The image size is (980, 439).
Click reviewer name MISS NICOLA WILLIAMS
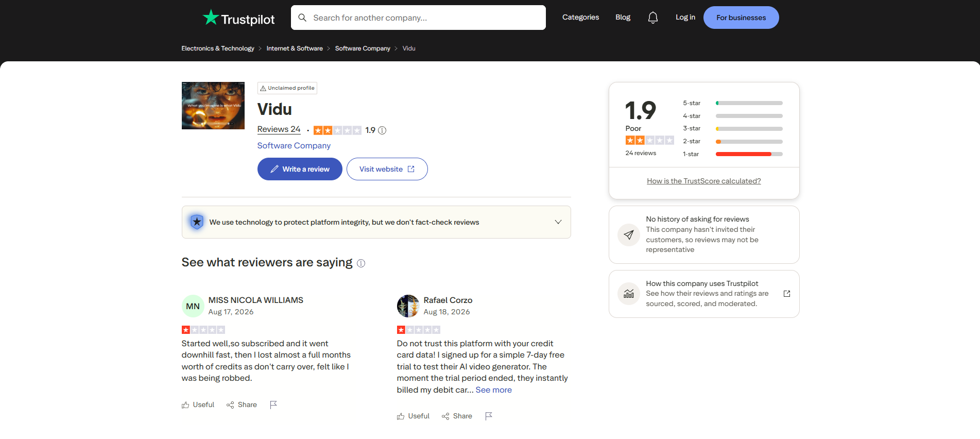(256, 300)
